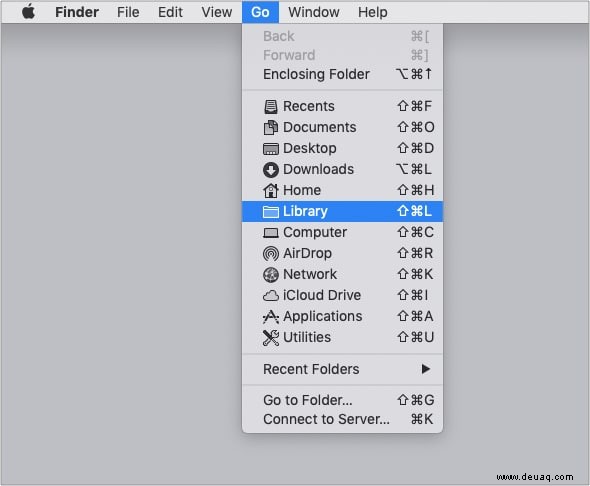Open the Apple menu
The image size is (590, 486).
[x=29, y=12]
